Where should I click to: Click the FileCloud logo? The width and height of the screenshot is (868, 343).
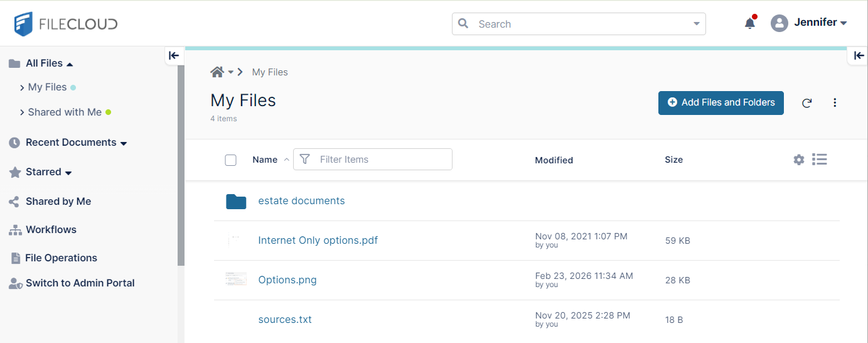point(66,24)
